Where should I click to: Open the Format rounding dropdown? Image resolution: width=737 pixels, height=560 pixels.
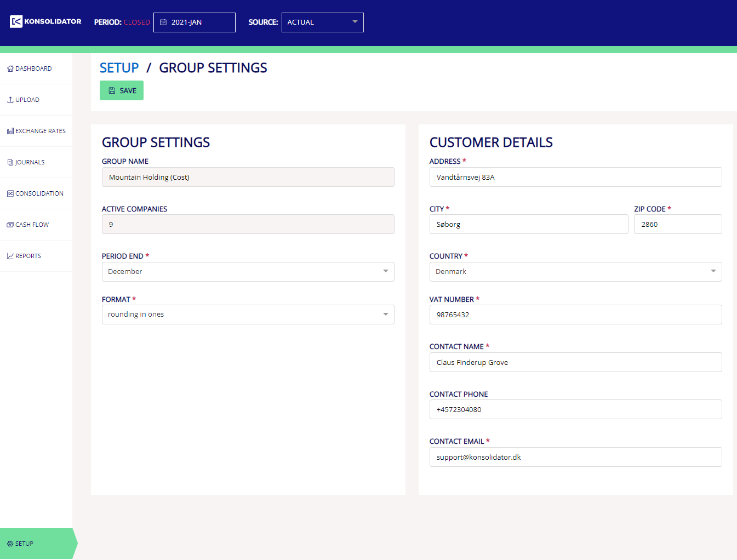point(248,315)
